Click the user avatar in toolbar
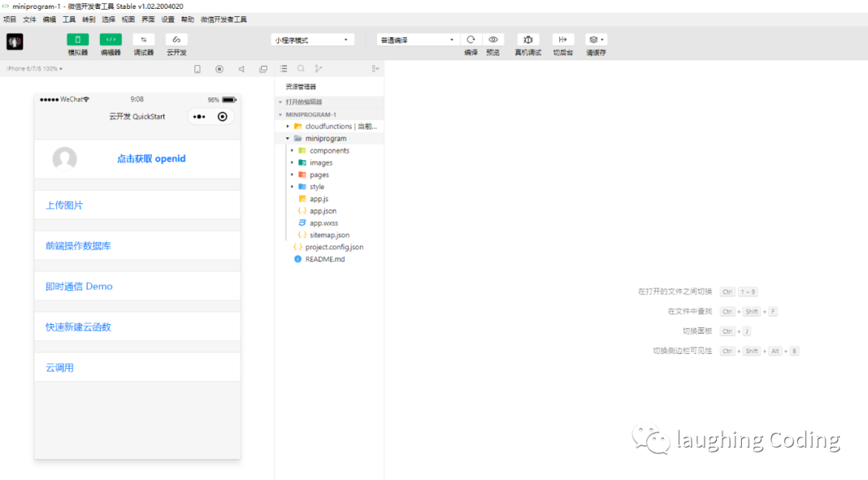This screenshot has height=480, width=868. tap(15, 42)
